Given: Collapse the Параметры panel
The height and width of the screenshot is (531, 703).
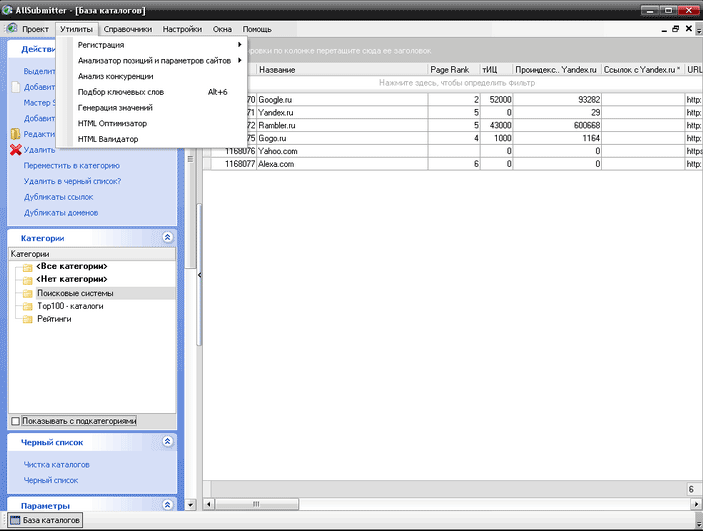Looking at the screenshot, I should tap(167, 505).
